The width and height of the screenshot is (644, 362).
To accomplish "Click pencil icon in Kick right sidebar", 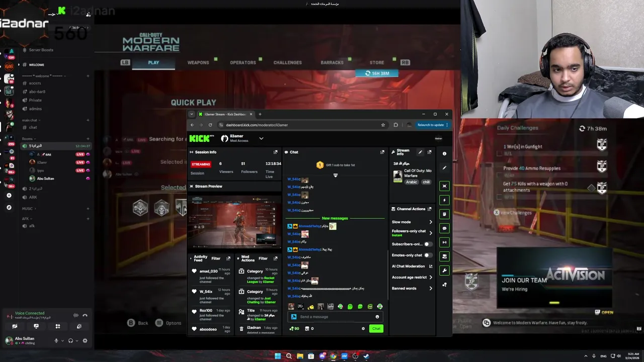I will (x=444, y=167).
